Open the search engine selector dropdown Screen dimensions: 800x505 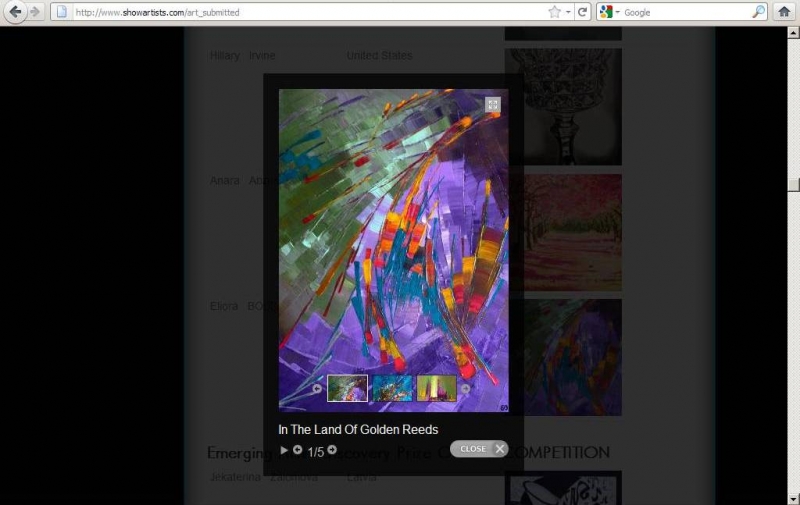point(609,12)
